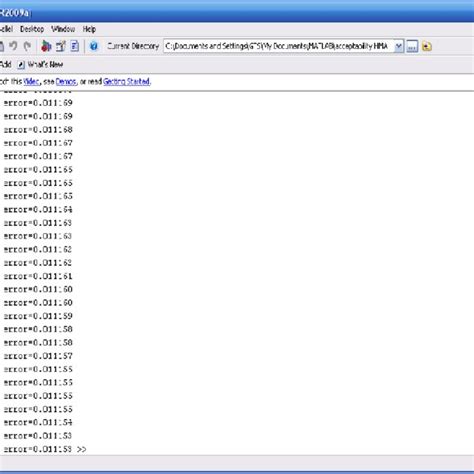Click inside the Current Directory path field
The image size is (474, 474).
coord(278,46)
